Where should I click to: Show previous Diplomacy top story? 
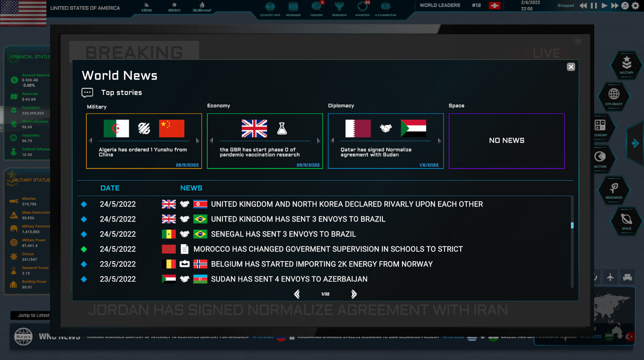pos(332,141)
